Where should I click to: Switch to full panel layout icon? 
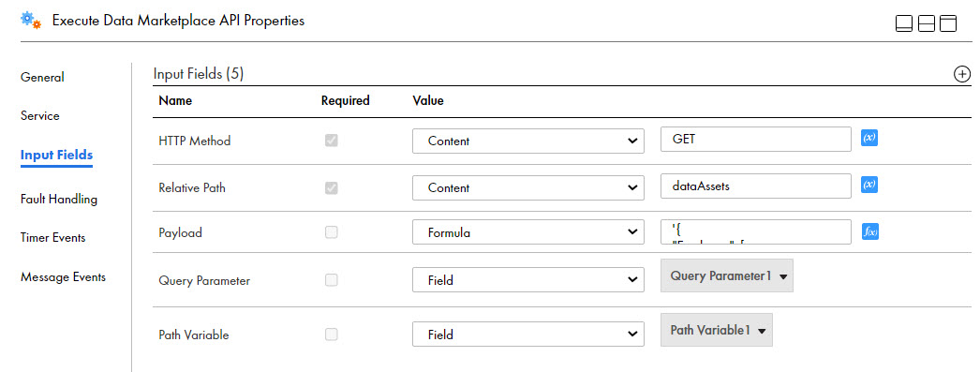point(949,23)
